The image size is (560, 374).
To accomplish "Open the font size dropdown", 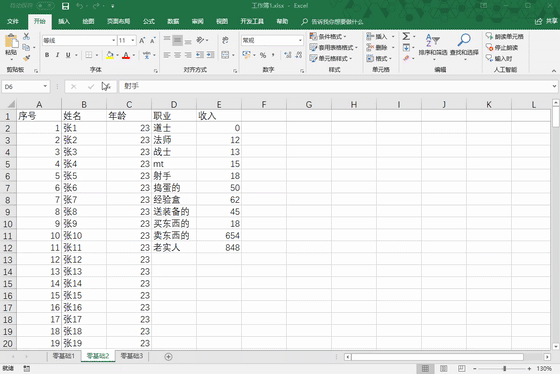I will (133, 40).
